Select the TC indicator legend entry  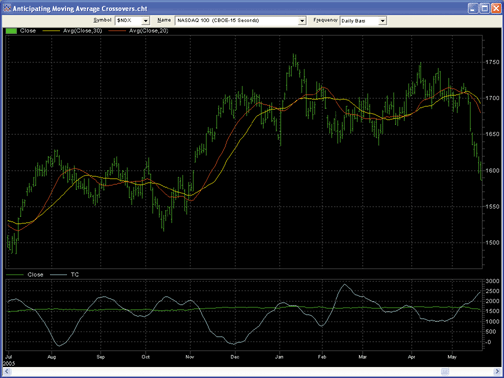click(x=65, y=275)
